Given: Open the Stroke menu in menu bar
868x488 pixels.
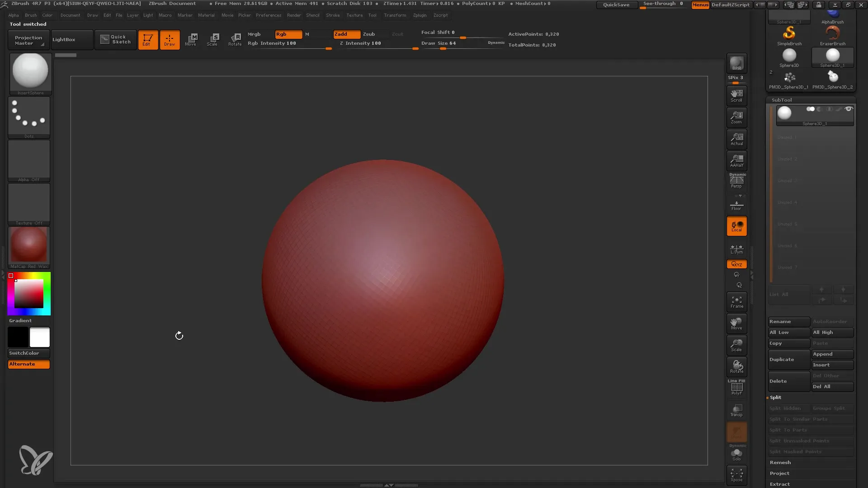Looking at the screenshot, I should point(333,15).
